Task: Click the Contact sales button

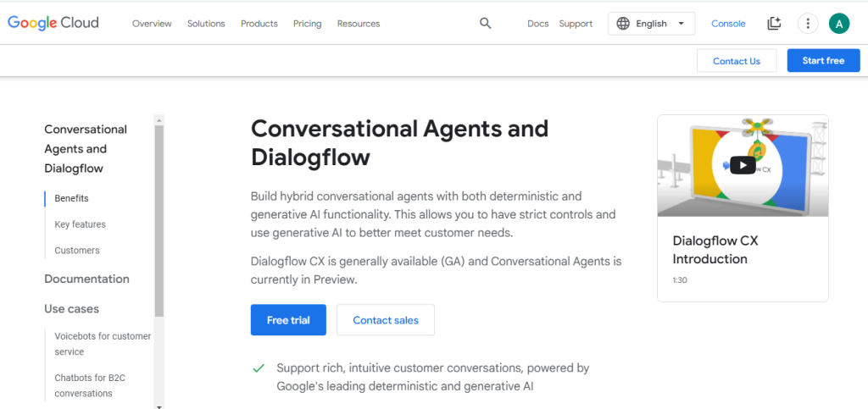Action: click(x=386, y=320)
